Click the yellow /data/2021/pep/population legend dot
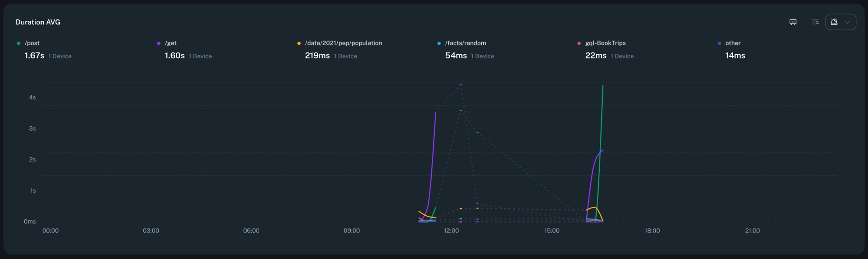 pos(299,43)
